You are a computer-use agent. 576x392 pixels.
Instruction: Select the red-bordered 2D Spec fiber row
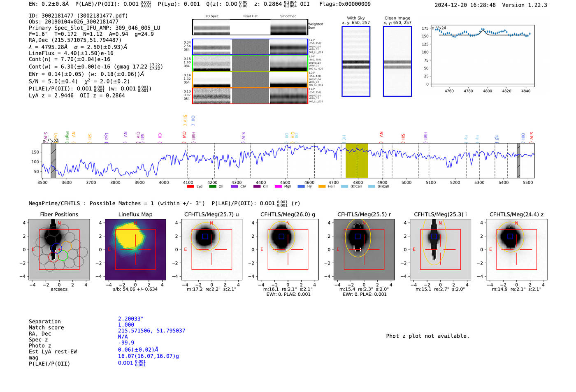[250, 95]
